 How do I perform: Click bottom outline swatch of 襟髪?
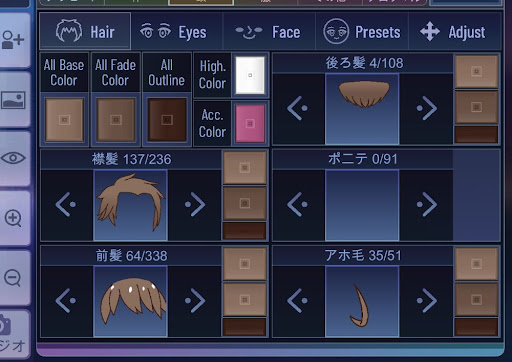click(245, 231)
